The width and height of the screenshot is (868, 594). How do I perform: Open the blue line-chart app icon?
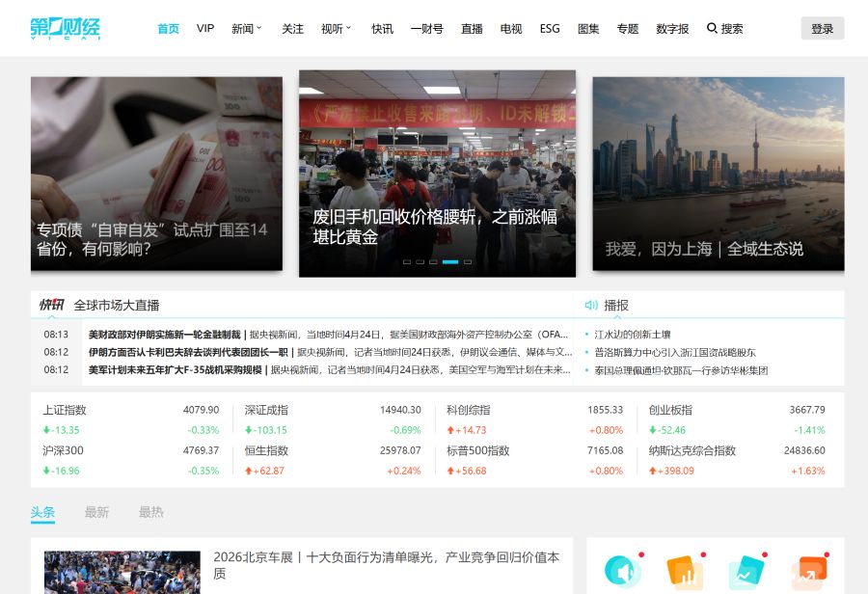(746, 568)
